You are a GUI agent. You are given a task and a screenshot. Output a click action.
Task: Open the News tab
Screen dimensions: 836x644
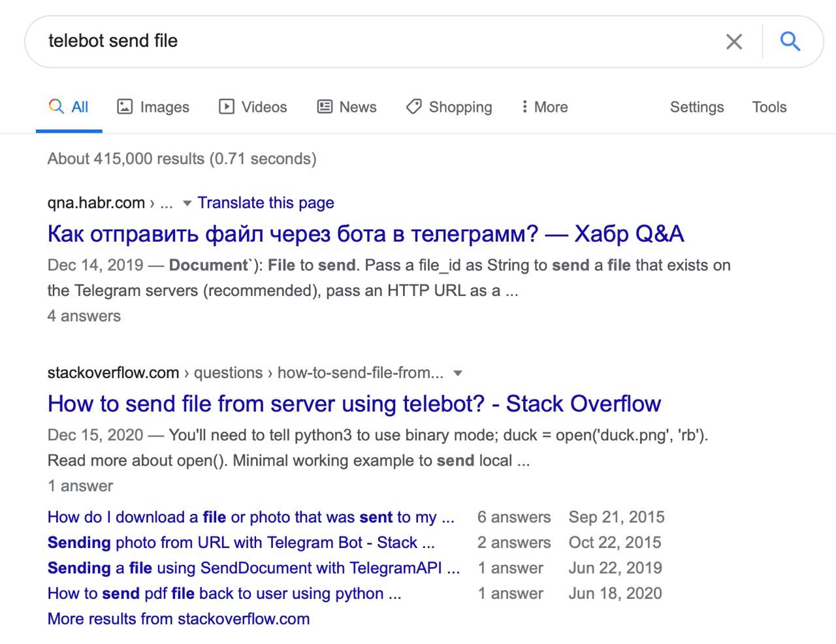coord(347,107)
